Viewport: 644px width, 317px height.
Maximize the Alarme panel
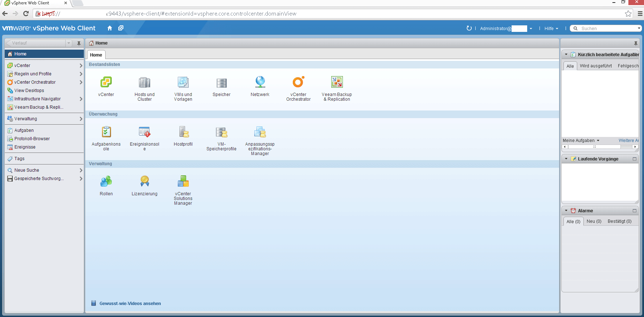point(635,211)
